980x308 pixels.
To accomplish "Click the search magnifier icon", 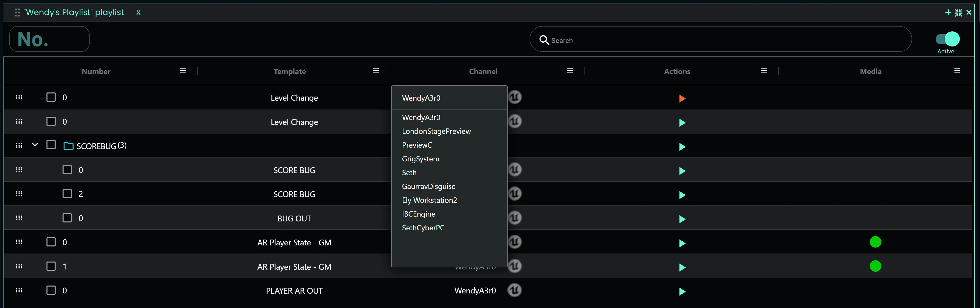I will click(544, 40).
